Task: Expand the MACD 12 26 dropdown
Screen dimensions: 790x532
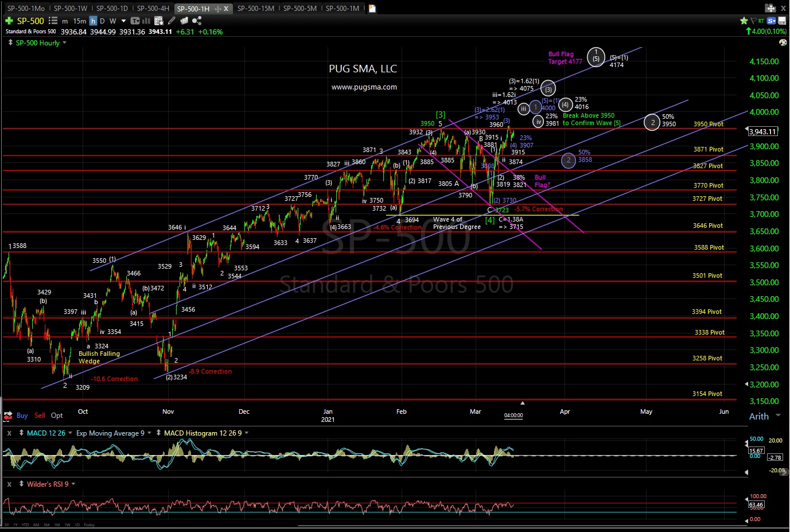Action: pyautogui.click(x=71, y=433)
